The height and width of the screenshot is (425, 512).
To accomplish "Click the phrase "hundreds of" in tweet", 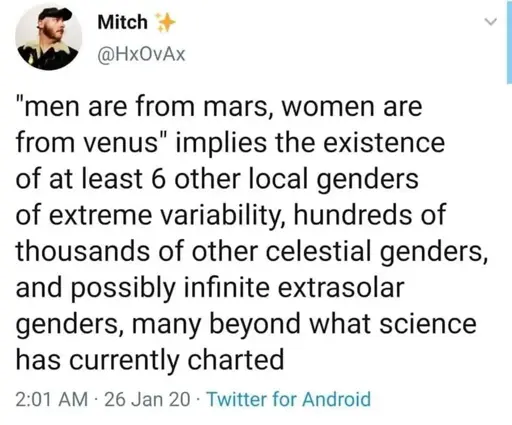I will 370,216.
